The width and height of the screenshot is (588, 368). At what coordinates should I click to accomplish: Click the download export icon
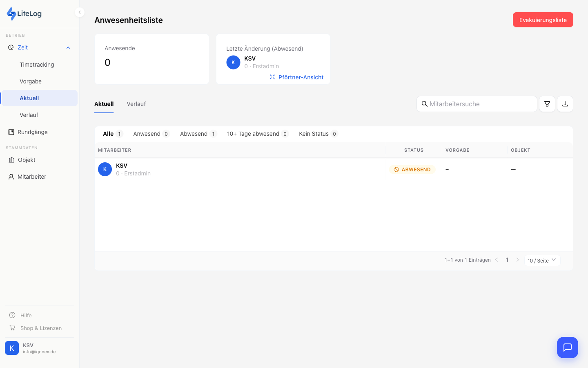point(565,104)
